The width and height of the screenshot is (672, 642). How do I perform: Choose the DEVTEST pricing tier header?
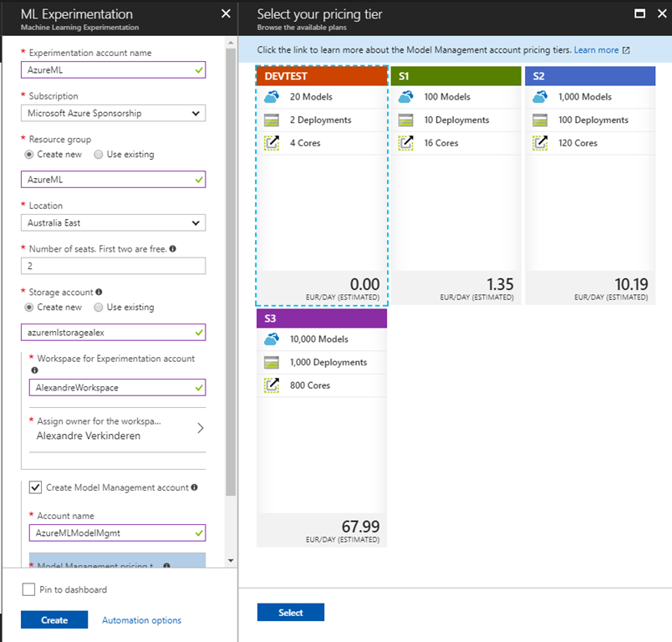click(322, 76)
